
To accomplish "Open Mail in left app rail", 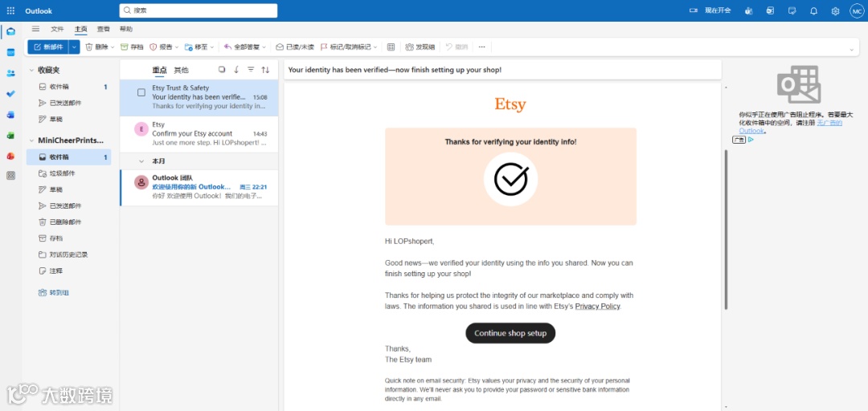I will 10,31.
